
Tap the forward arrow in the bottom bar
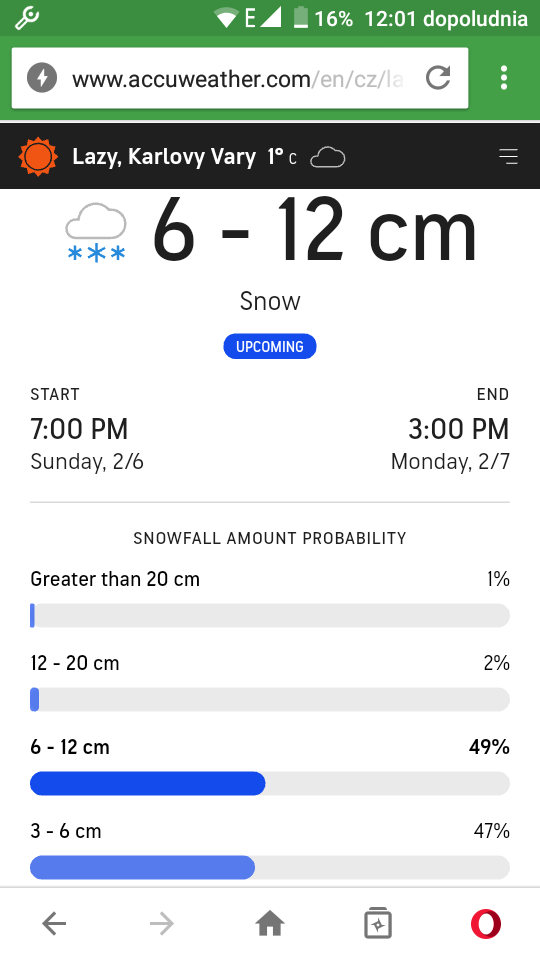point(162,924)
